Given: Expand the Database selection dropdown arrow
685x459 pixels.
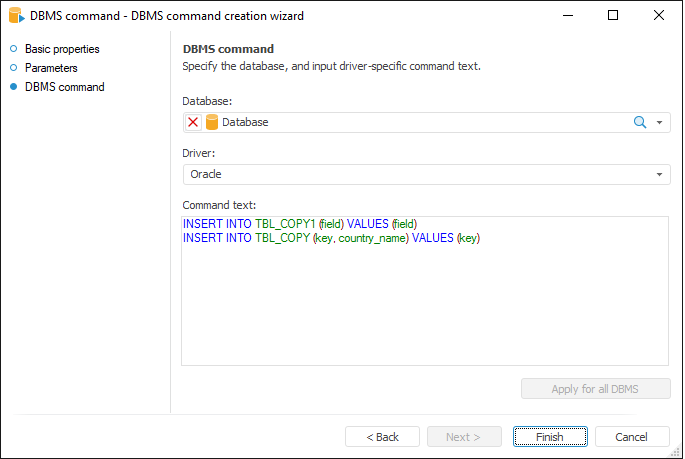Looking at the screenshot, I should click(660, 122).
